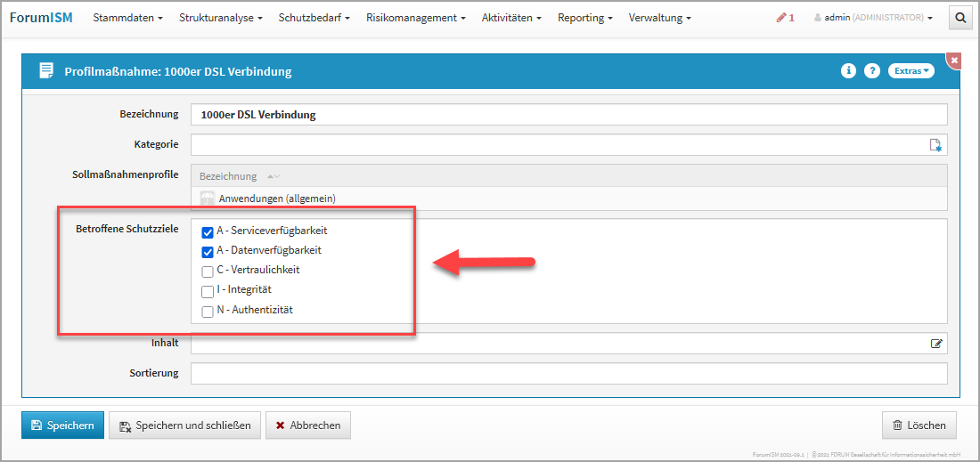The width and height of the screenshot is (980, 462).
Task: Expand the admin user account dropdown
Action: (x=873, y=18)
